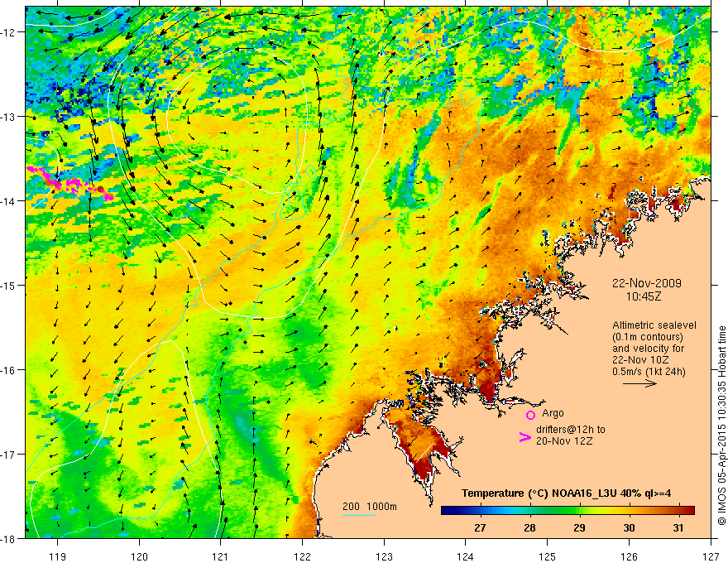Click the colorbar tick label 28
728x563 pixels.
529,527
